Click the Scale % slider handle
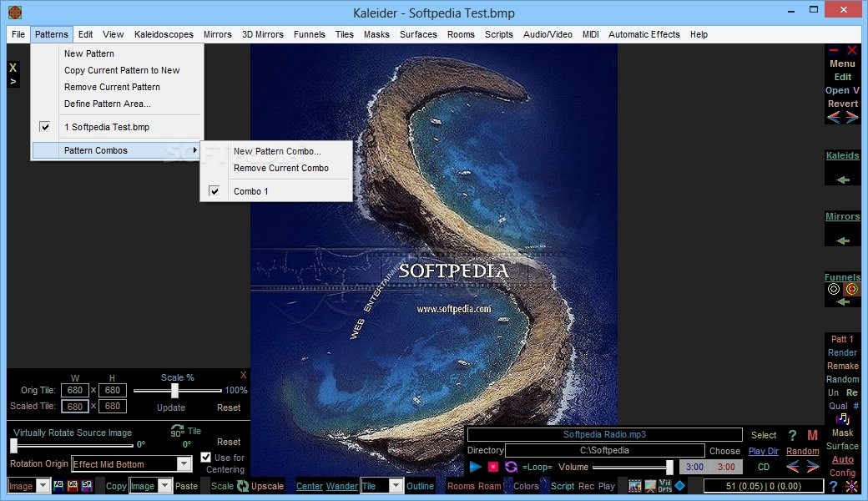The height and width of the screenshot is (501, 868). [x=175, y=391]
